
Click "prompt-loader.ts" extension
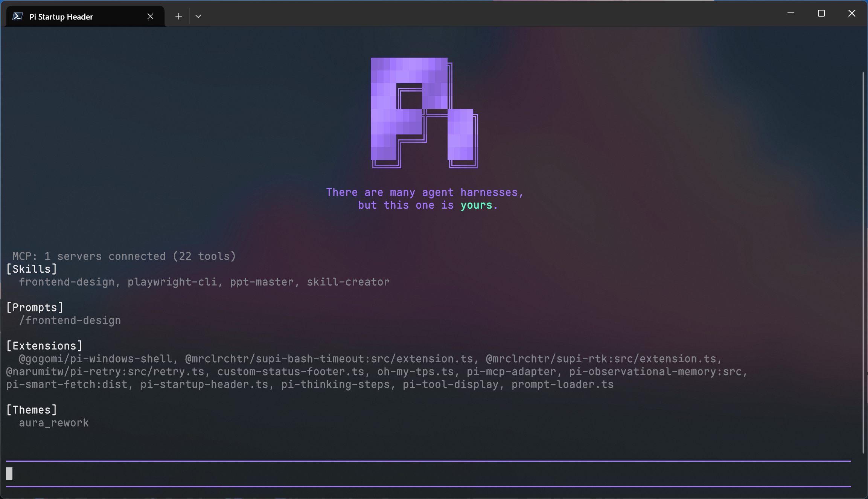[x=562, y=384]
